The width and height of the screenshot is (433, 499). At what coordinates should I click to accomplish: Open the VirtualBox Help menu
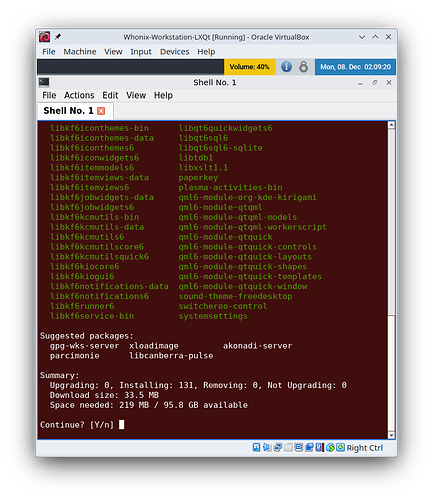206,52
